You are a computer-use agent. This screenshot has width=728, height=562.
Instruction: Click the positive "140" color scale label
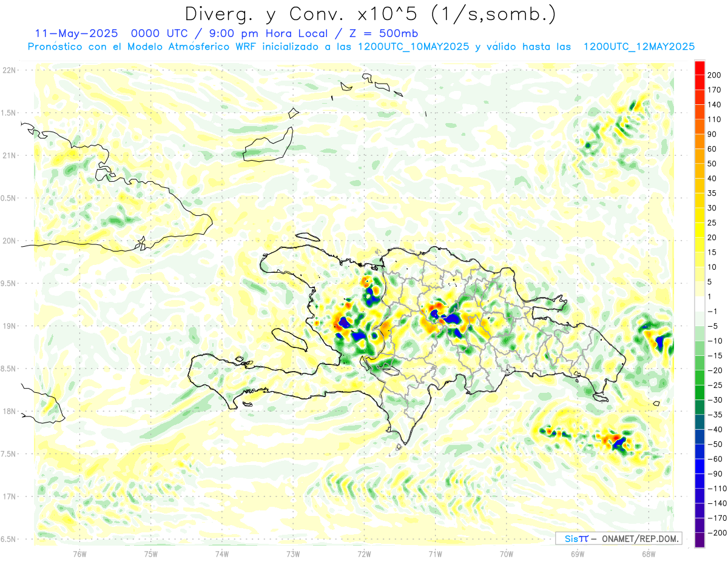(x=715, y=105)
